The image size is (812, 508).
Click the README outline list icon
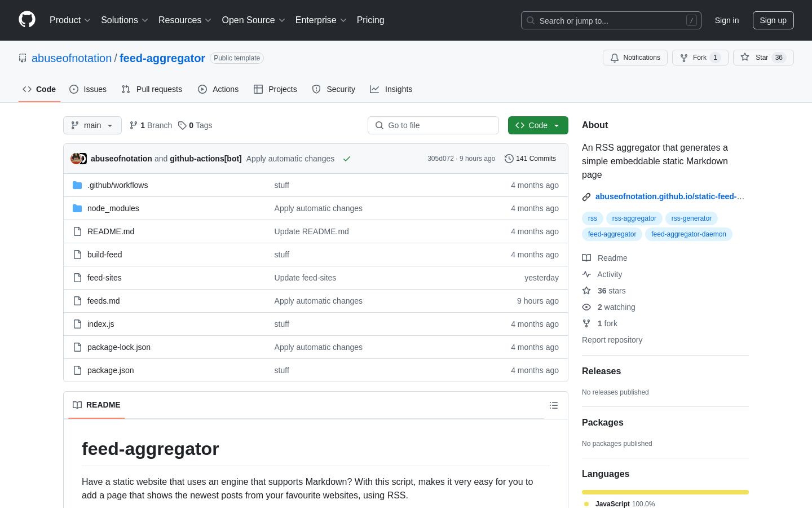point(554,405)
